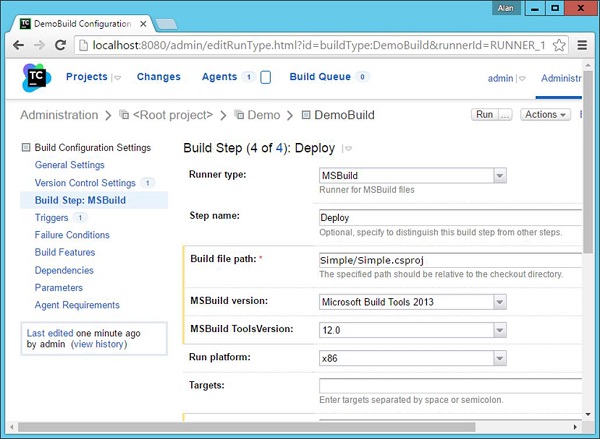Viewport: 600px width, 439px height.
Task: Click the TeamCity logo icon
Action: pyautogui.click(x=37, y=78)
